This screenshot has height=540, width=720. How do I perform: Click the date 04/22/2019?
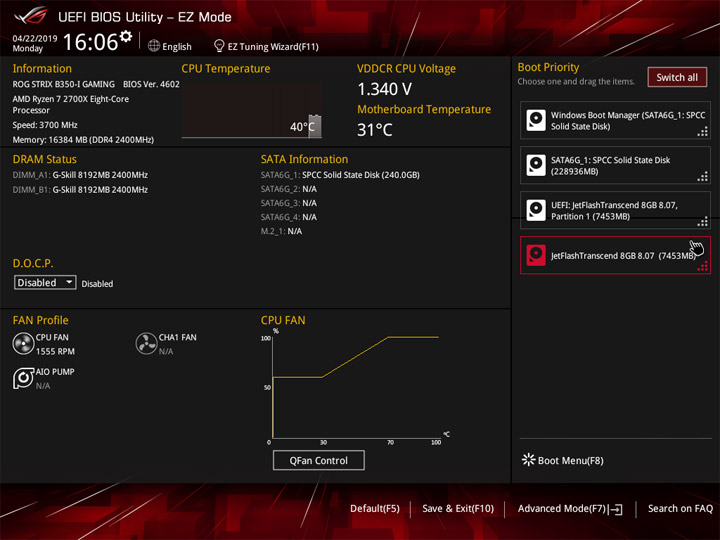pyautogui.click(x=35, y=39)
